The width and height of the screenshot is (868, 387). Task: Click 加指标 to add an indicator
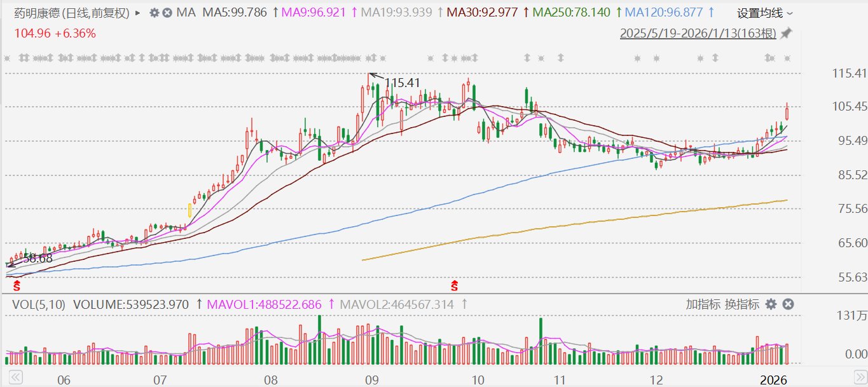702,304
